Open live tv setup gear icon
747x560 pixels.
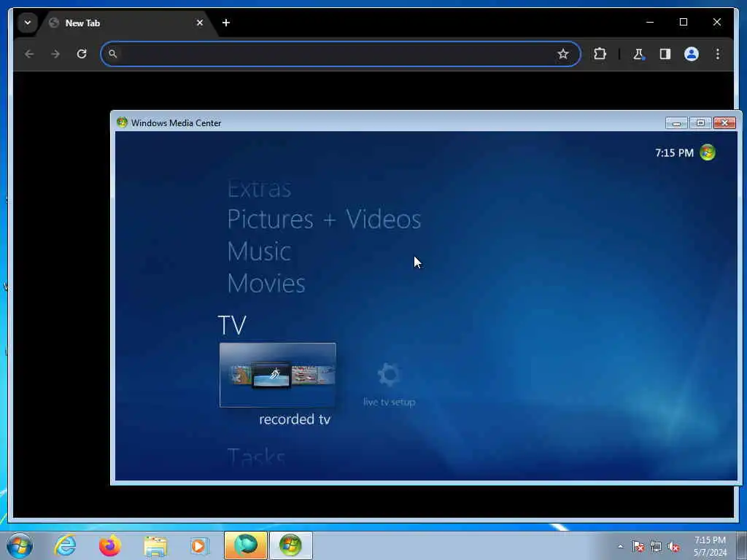click(389, 374)
